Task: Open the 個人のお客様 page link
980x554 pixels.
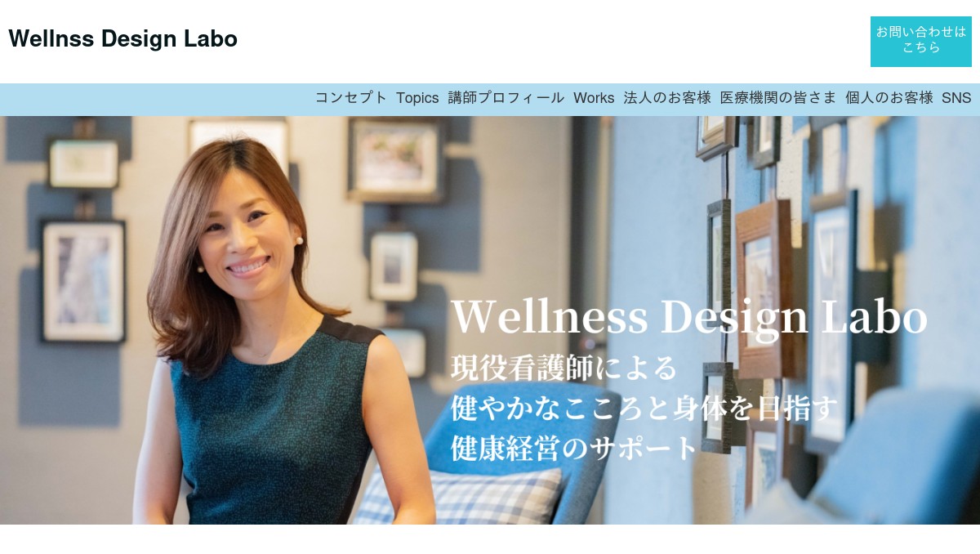Action: pos(889,98)
